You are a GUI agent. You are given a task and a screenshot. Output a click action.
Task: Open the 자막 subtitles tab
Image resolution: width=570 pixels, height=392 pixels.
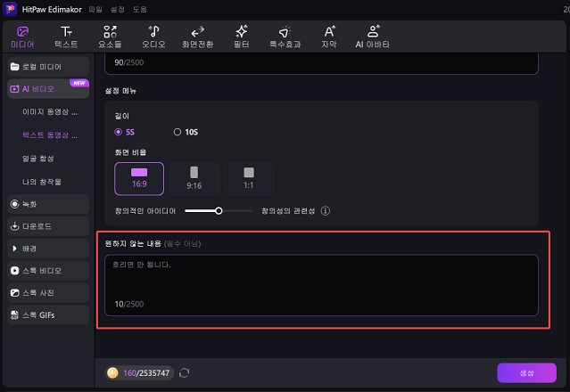329,37
